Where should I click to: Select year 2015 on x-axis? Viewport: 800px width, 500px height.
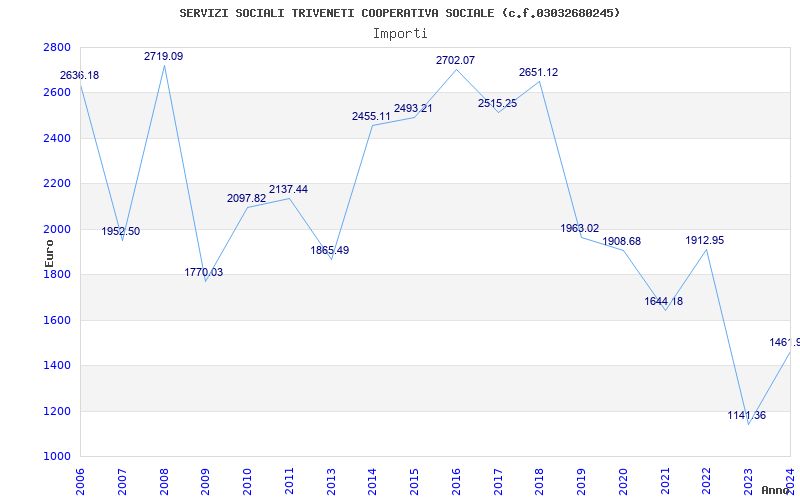tap(414, 482)
